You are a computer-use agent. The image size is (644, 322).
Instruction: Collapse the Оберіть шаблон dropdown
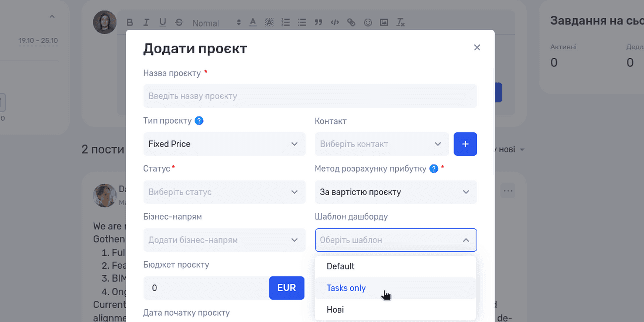tap(396, 240)
